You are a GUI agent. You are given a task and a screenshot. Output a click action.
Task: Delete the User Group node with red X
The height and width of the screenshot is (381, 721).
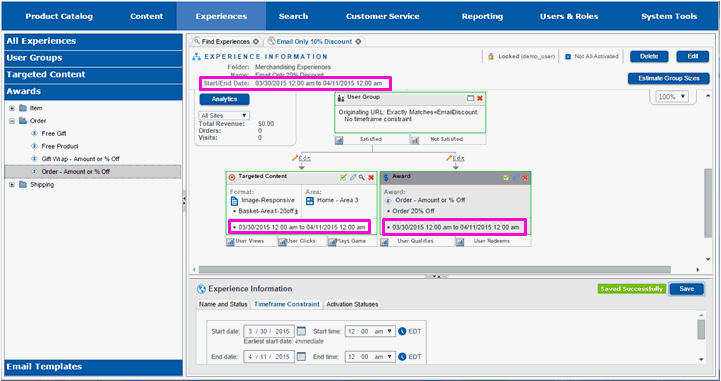pyautogui.click(x=480, y=98)
